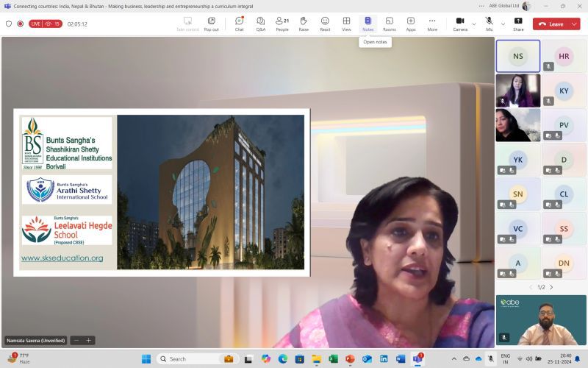
Task: Select the SS participant tile
Action: [x=564, y=229]
